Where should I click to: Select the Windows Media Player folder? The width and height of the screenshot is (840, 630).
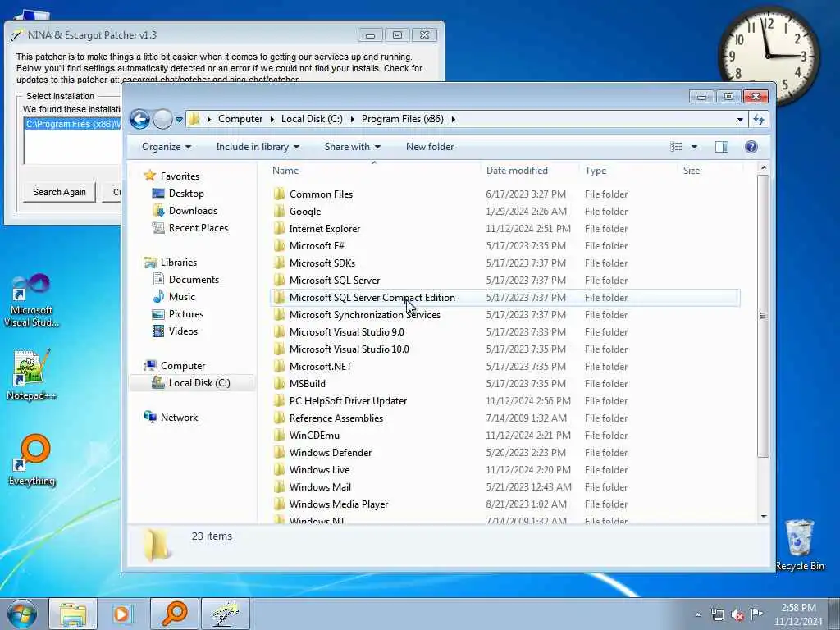pos(339,504)
